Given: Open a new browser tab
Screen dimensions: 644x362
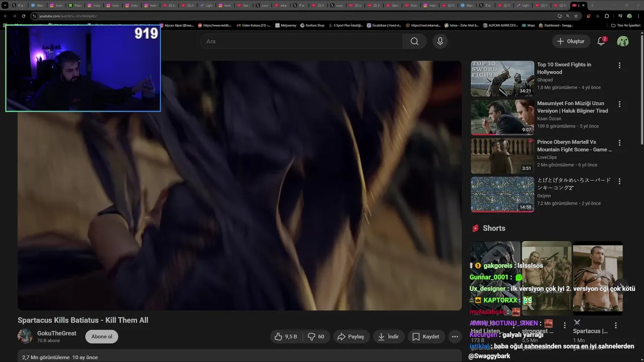Looking at the screenshot, I should pos(592,6).
